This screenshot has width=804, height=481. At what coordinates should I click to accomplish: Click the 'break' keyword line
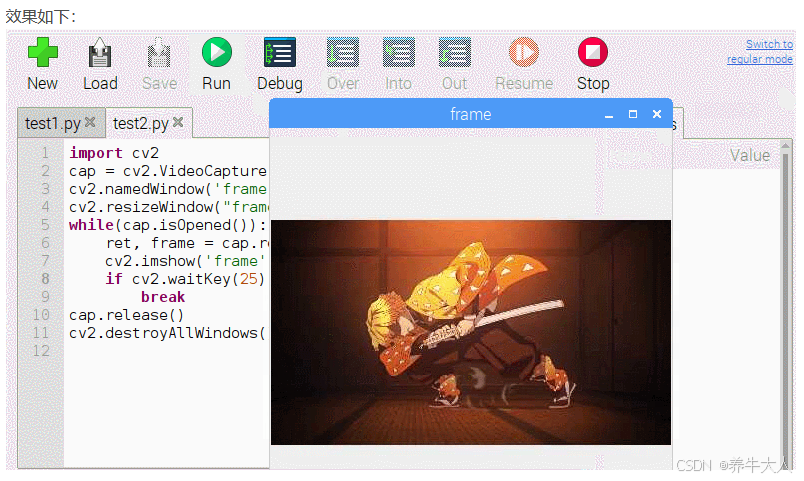[x=163, y=297]
